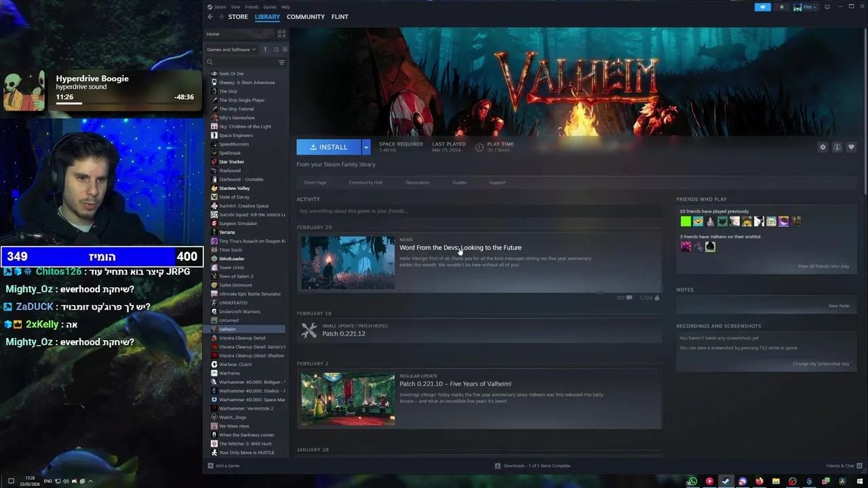
Task: Expand the Games and Software filter dropdown
Action: click(x=232, y=49)
